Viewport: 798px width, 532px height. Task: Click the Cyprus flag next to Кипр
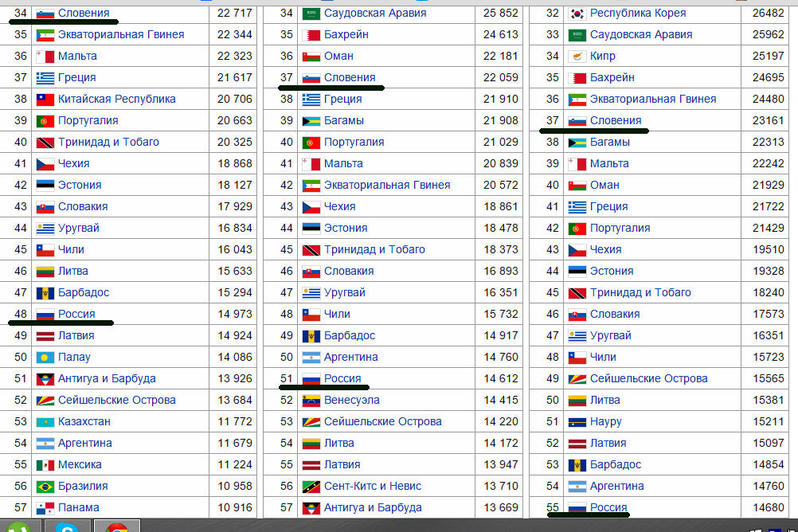(577, 57)
